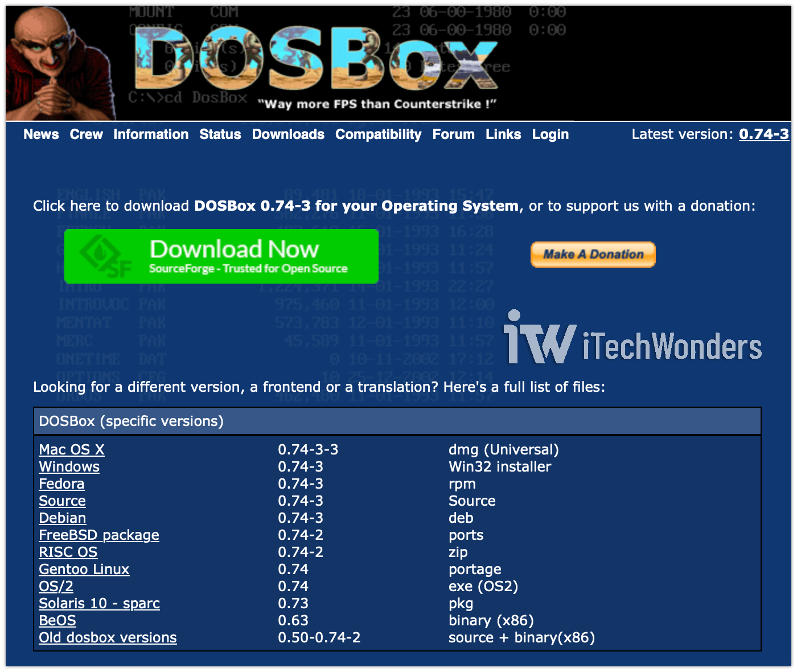
Task: Open the OS/2 download link
Action: pos(56,586)
